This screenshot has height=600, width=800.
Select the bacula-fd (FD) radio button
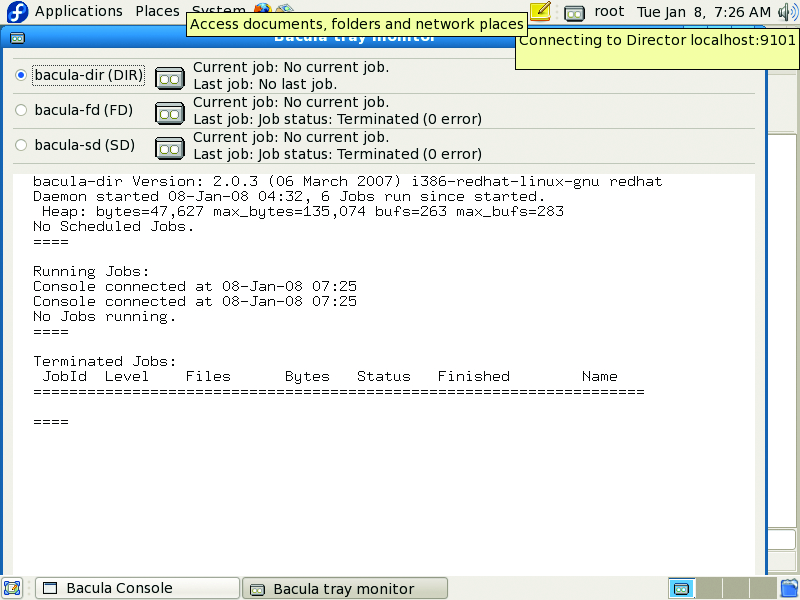[x=21, y=110]
